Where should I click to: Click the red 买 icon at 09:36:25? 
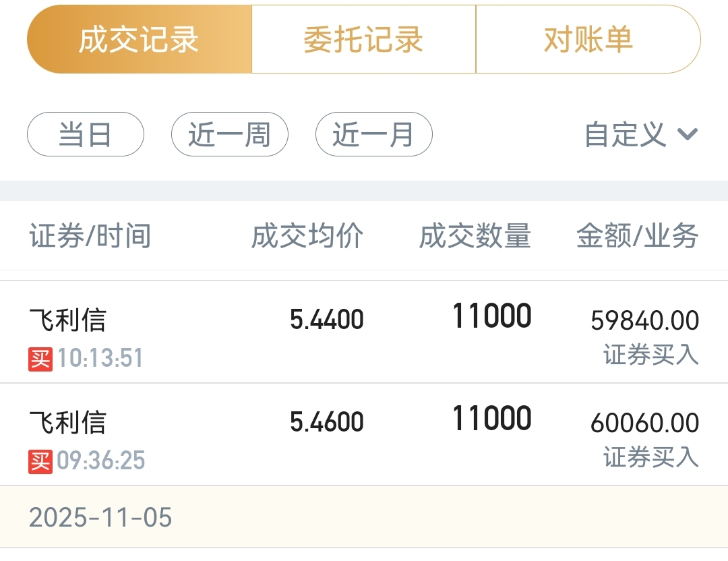[40, 461]
